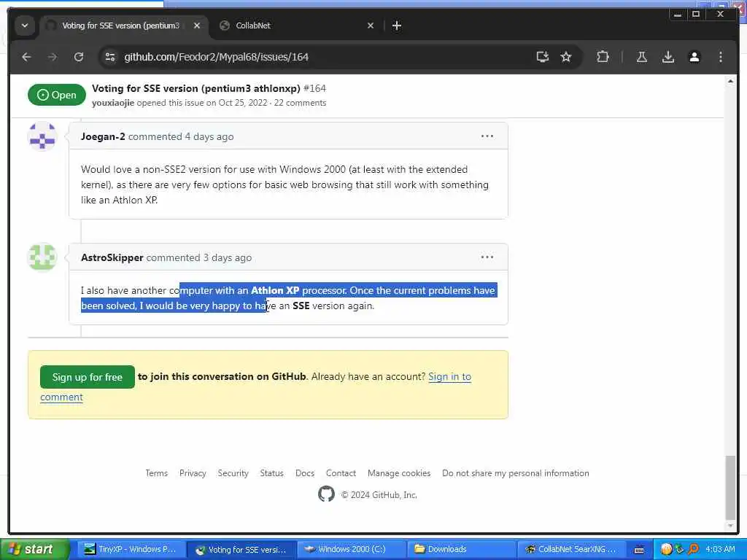Switch to the CollabNet tab
747x560 pixels.
coord(295,26)
